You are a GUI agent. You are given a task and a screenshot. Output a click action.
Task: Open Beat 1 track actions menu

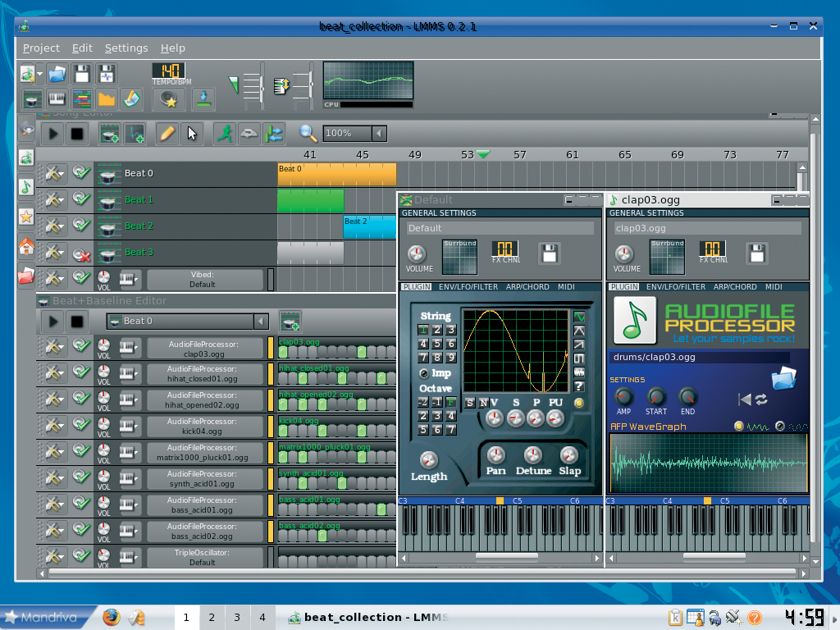tap(54, 200)
